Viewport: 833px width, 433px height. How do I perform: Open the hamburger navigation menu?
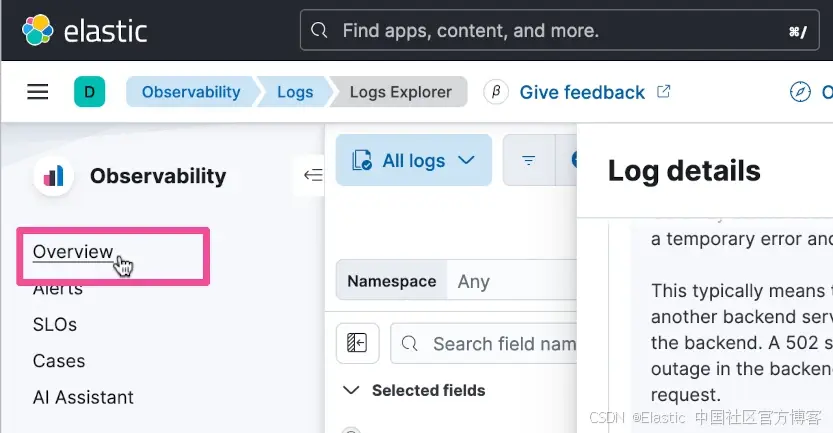[x=38, y=92]
